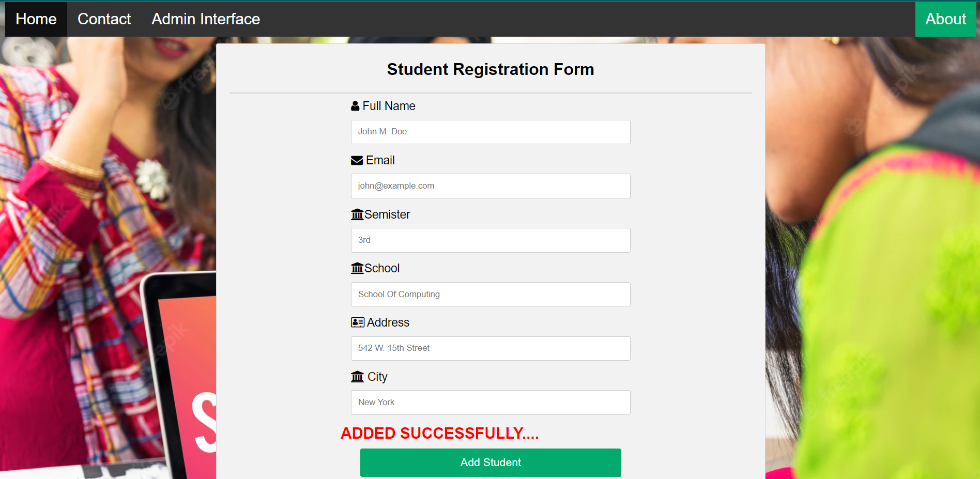Click the bank icon beside City
Screen dimensions: 980x479
357,377
